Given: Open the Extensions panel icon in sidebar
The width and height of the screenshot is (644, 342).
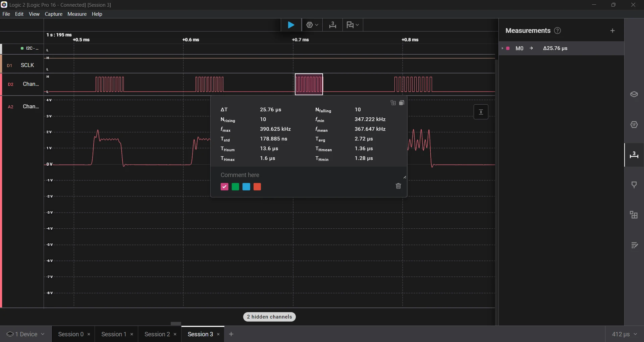Looking at the screenshot, I should click(634, 215).
